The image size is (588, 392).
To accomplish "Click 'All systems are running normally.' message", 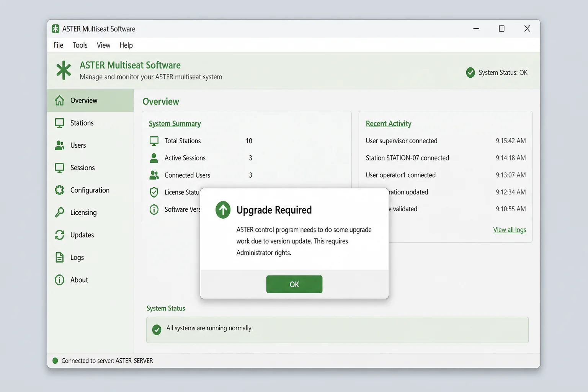I will coord(209,328).
